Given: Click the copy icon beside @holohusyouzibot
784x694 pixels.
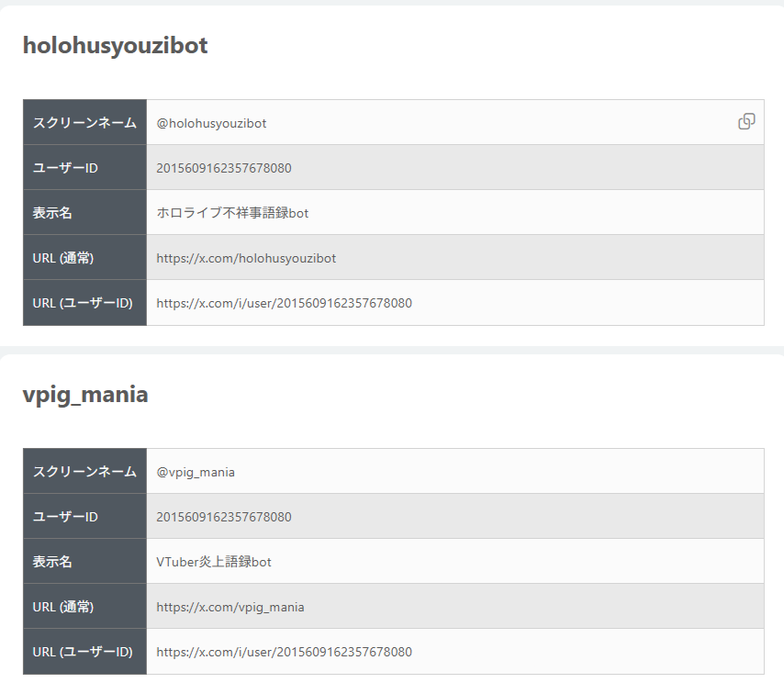Looking at the screenshot, I should pyautogui.click(x=746, y=121).
